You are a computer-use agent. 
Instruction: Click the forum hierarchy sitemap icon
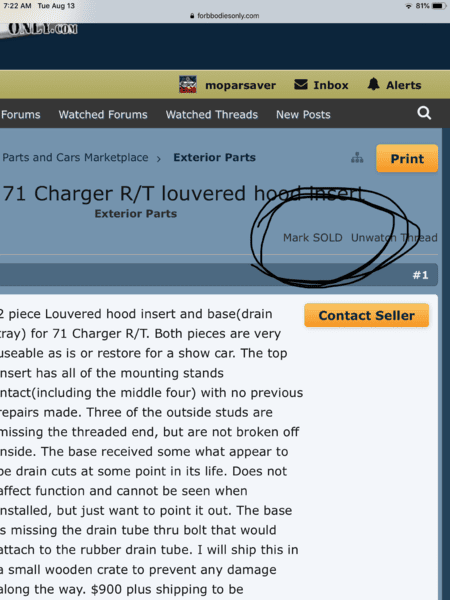click(x=357, y=158)
